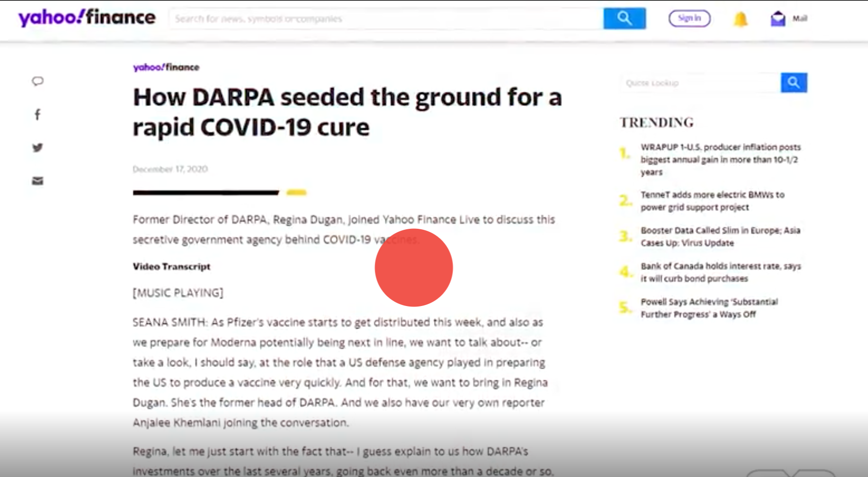
Task: Click the paragraph starting SEANA SMITH
Action: pos(340,373)
